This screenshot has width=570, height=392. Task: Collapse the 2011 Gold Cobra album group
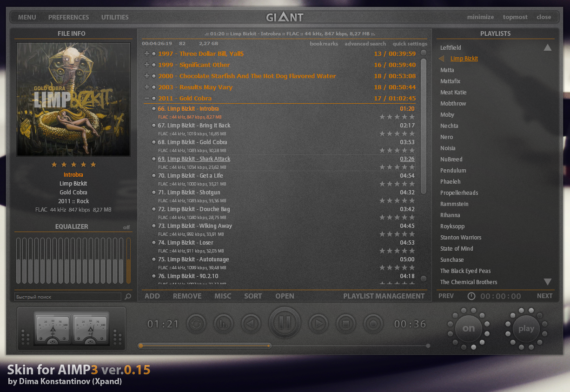click(x=147, y=98)
